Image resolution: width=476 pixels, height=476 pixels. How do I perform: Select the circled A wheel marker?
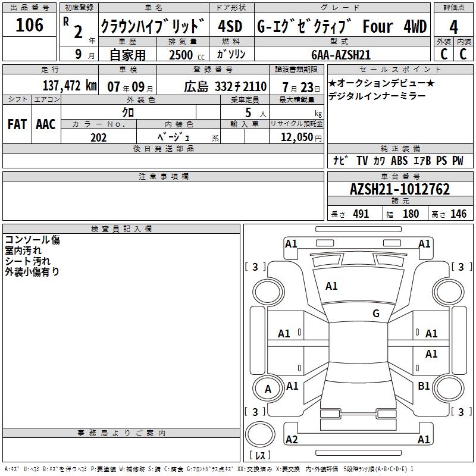268,389
